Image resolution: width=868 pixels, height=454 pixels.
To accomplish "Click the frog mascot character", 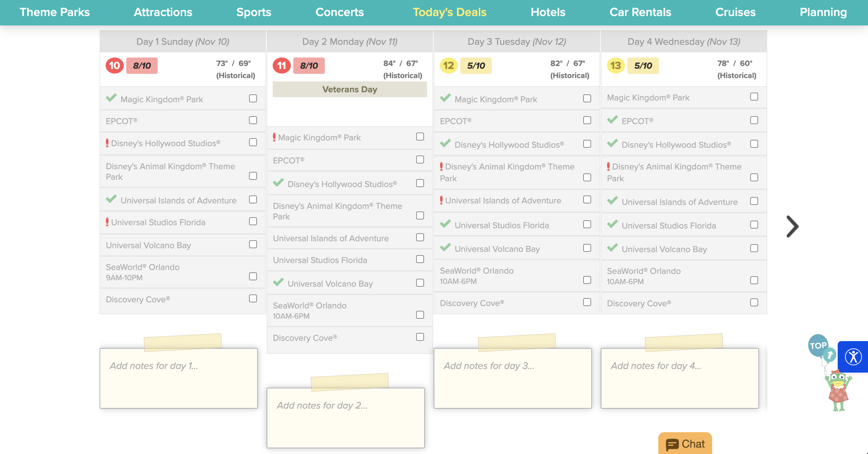I will coord(838,391).
